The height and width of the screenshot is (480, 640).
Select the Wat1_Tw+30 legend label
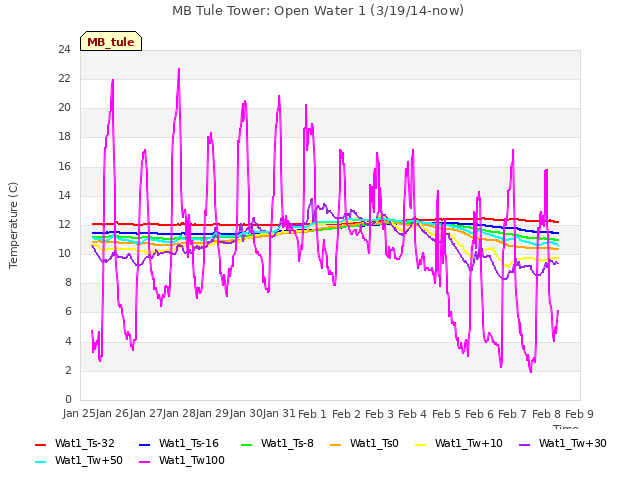tap(573, 444)
